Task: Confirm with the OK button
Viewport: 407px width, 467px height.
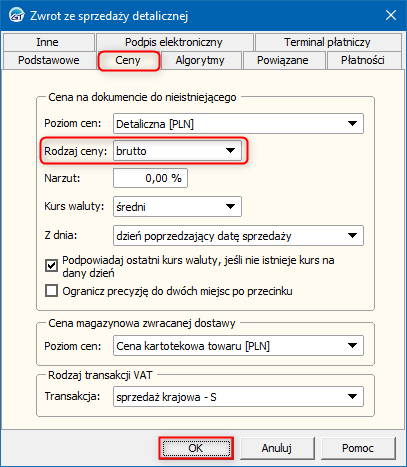Action: coord(196,448)
